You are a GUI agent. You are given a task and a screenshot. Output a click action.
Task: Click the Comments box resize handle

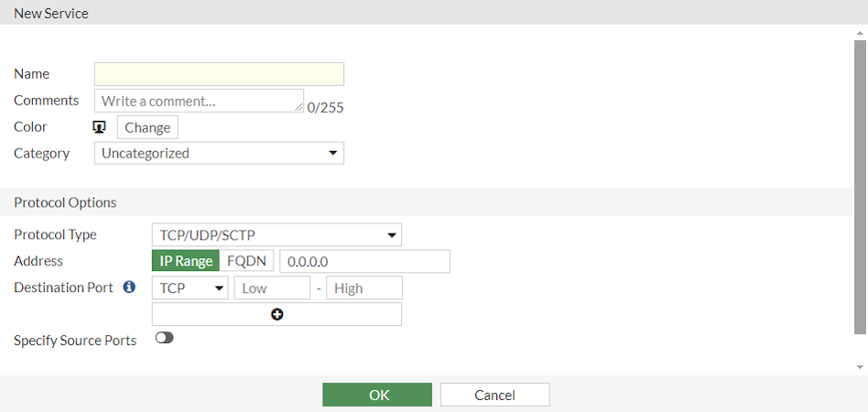click(x=299, y=108)
